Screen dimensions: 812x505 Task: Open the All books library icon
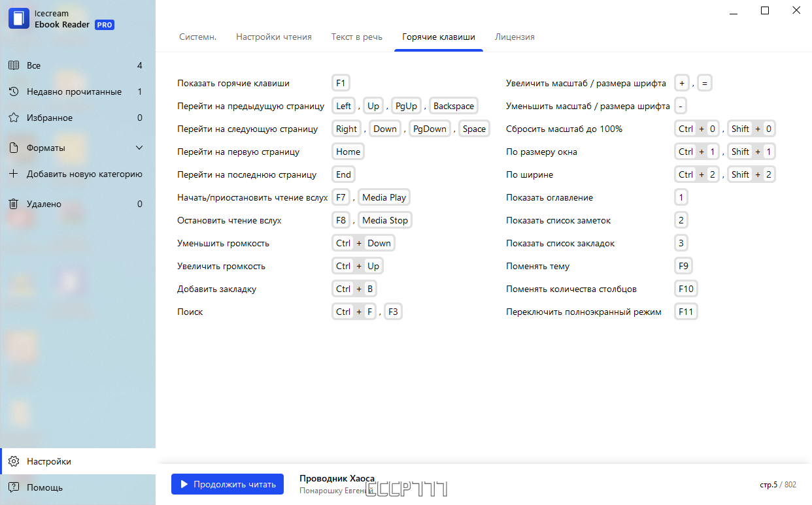point(13,65)
